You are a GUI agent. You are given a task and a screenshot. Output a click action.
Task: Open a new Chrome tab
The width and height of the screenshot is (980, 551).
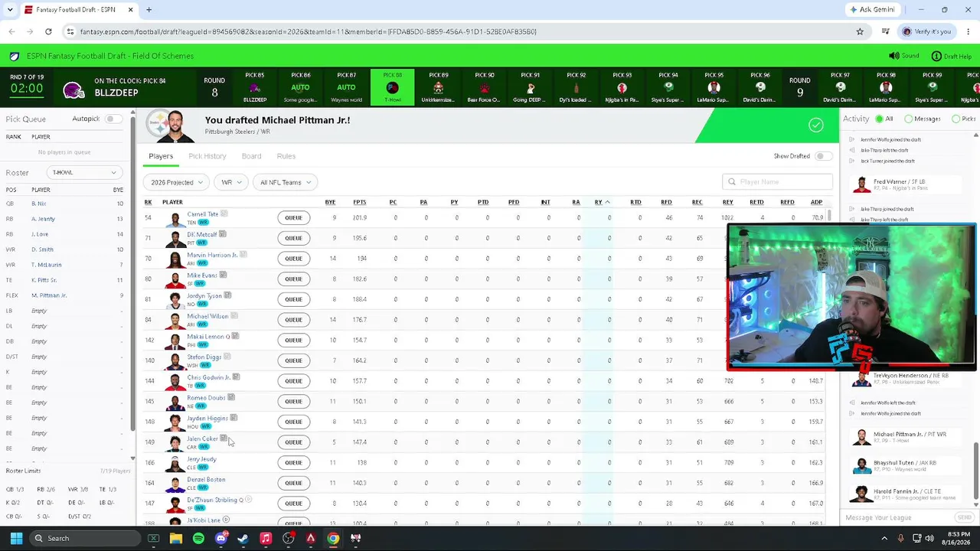[x=149, y=10]
